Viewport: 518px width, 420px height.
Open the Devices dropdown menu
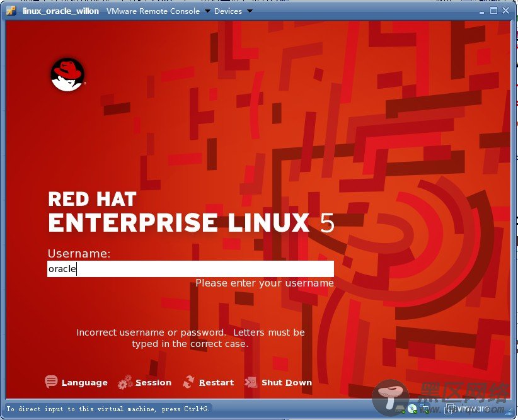(x=233, y=11)
